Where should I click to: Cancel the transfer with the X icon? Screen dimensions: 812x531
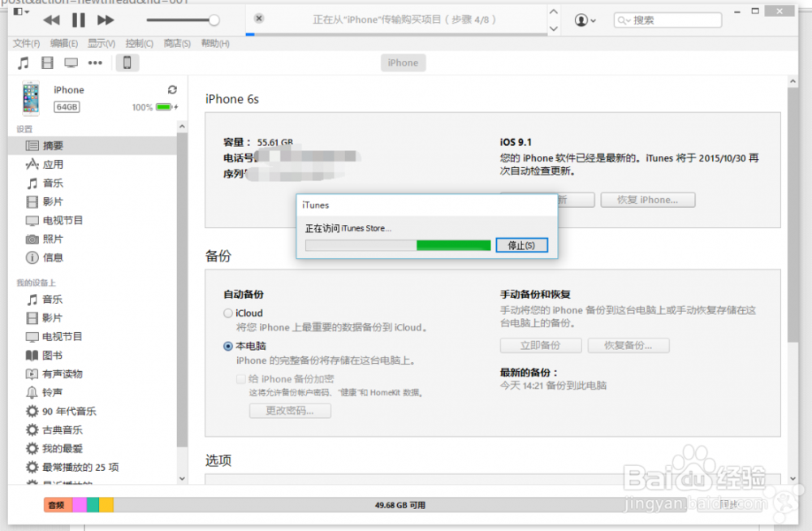(x=259, y=19)
